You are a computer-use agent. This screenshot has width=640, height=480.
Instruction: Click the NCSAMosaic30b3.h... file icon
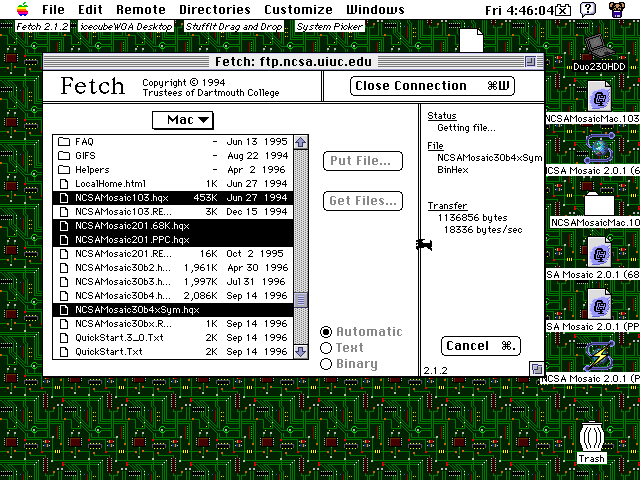coord(64,282)
